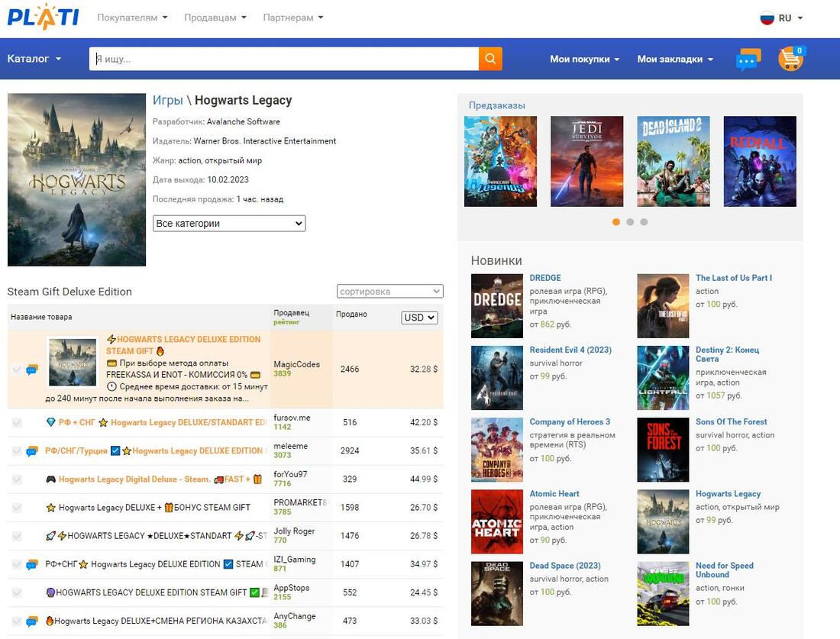Open the messages chat bubbles icon in header
Screen dimensions: 840x639
coord(748,60)
